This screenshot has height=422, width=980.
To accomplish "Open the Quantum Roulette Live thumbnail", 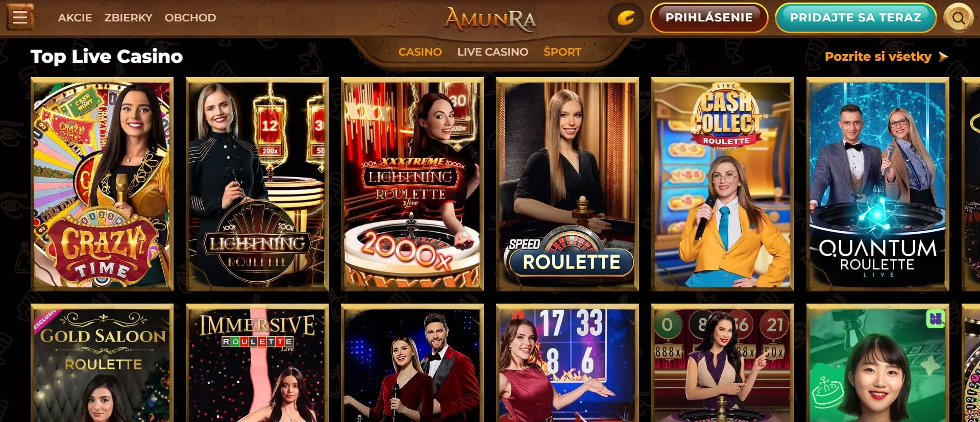I will click(878, 184).
